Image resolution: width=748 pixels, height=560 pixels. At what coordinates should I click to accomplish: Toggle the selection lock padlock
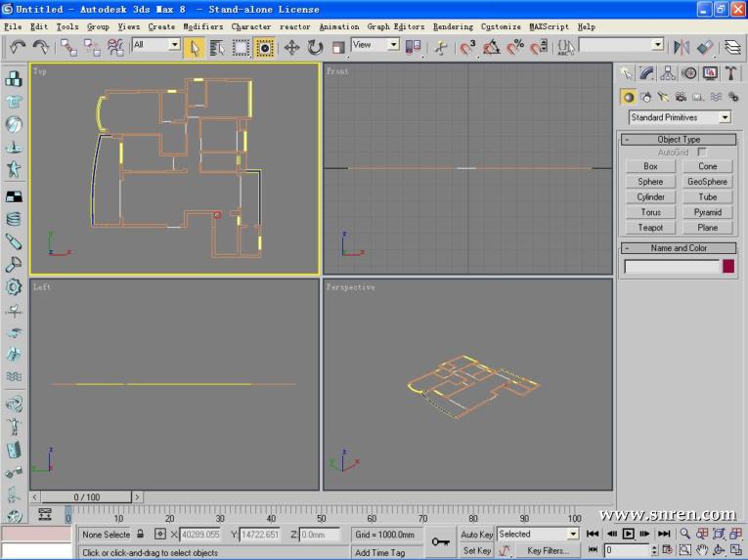pos(141,535)
